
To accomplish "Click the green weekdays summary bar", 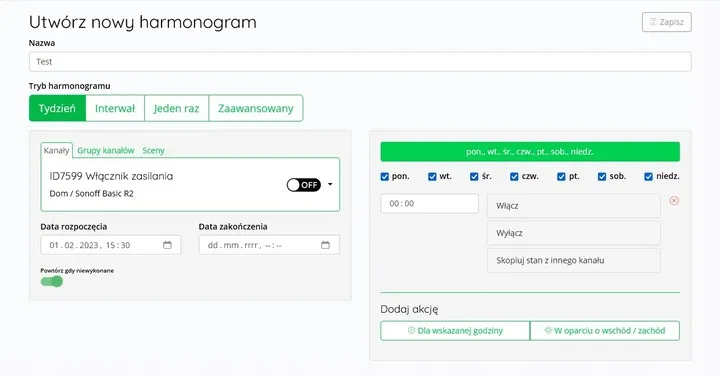I will [530, 152].
